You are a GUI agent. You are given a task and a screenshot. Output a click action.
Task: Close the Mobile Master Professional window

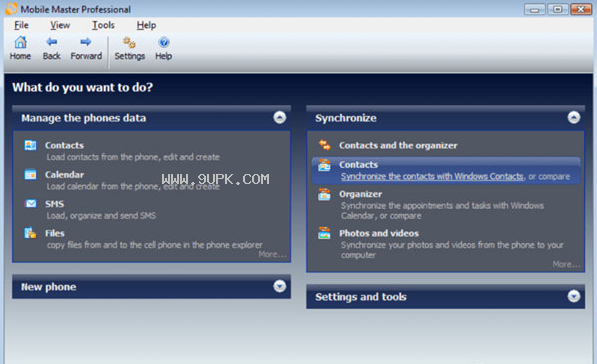pos(581,9)
